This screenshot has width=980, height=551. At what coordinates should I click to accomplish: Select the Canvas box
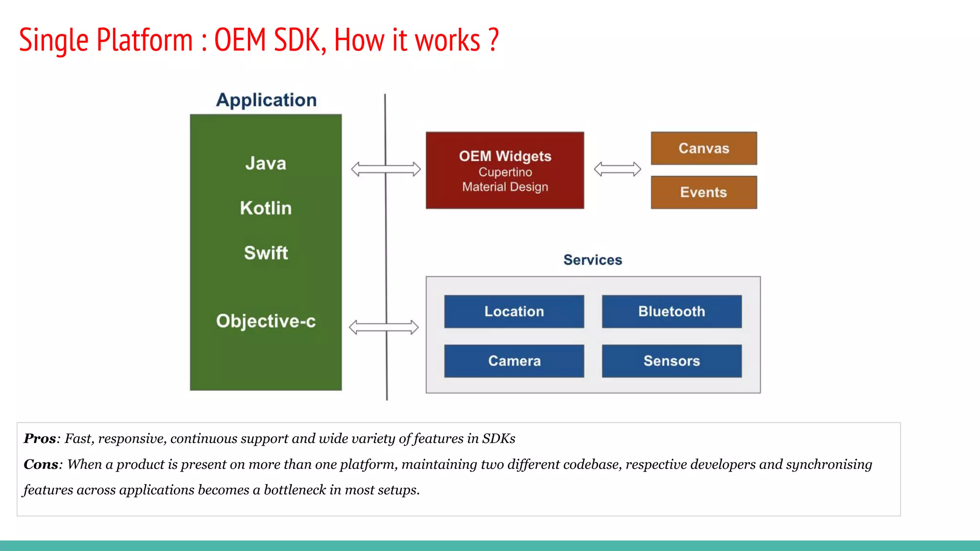(703, 148)
